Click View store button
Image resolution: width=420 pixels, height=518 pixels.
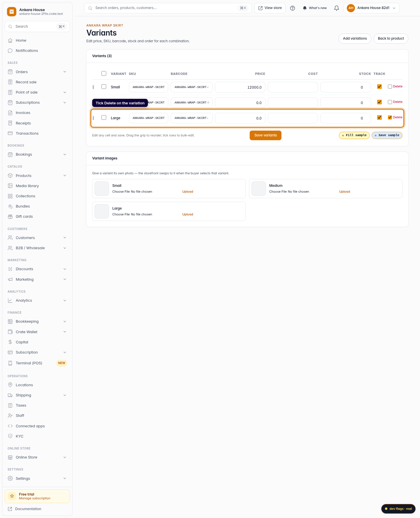[x=270, y=8]
